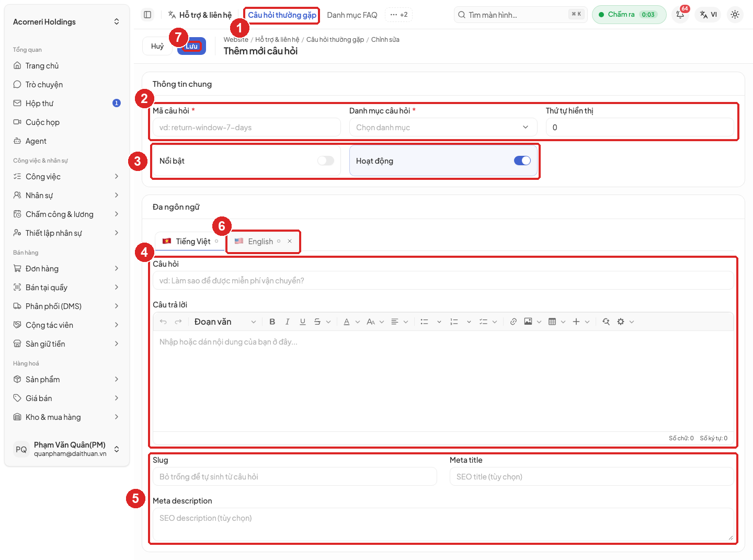Select the Tiếng Việt language tab

point(190,241)
